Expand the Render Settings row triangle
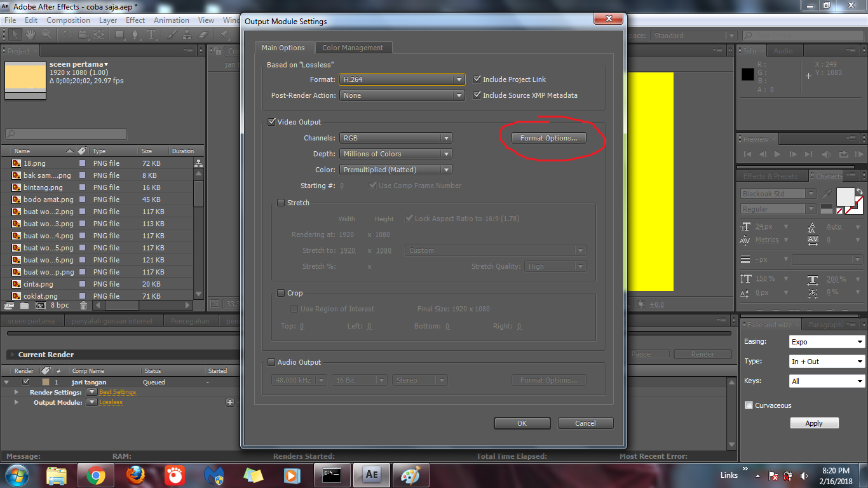The width and height of the screenshot is (868, 488). click(x=17, y=392)
